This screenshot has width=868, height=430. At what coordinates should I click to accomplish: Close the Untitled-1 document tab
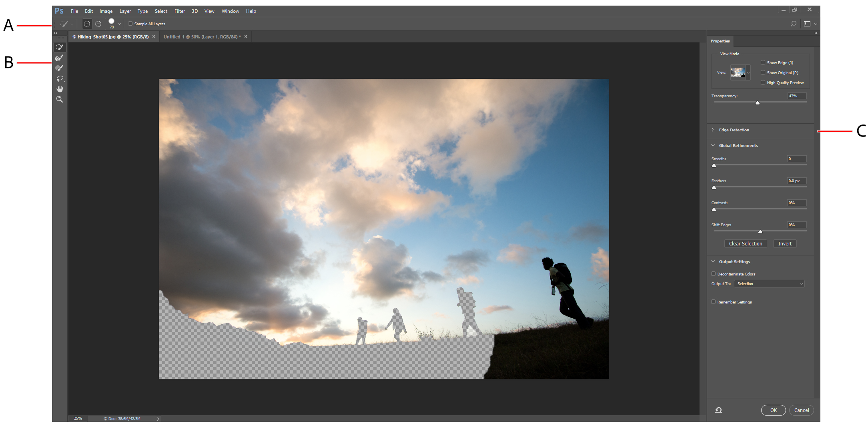tap(246, 36)
